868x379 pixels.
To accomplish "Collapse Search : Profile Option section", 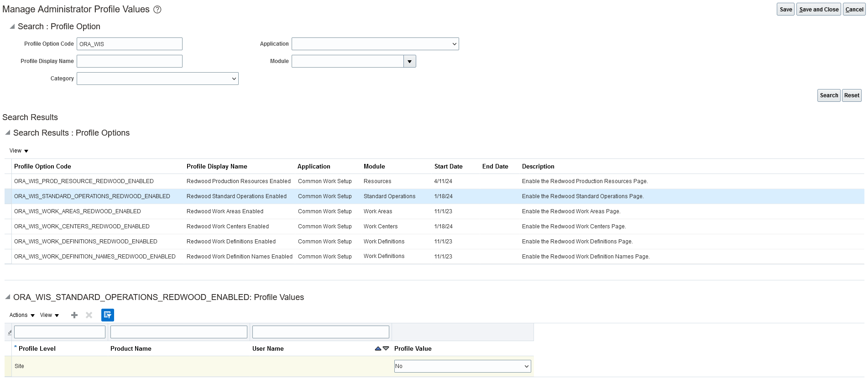I will [12, 26].
